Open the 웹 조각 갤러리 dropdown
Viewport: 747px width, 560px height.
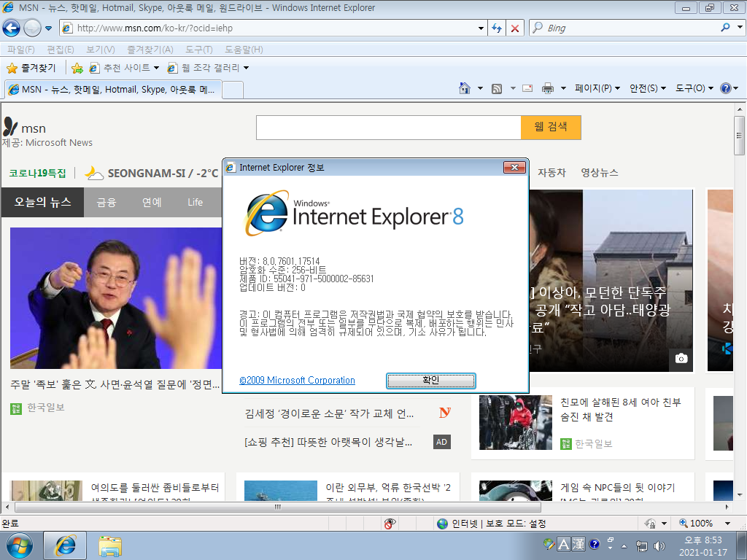pos(208,68)
